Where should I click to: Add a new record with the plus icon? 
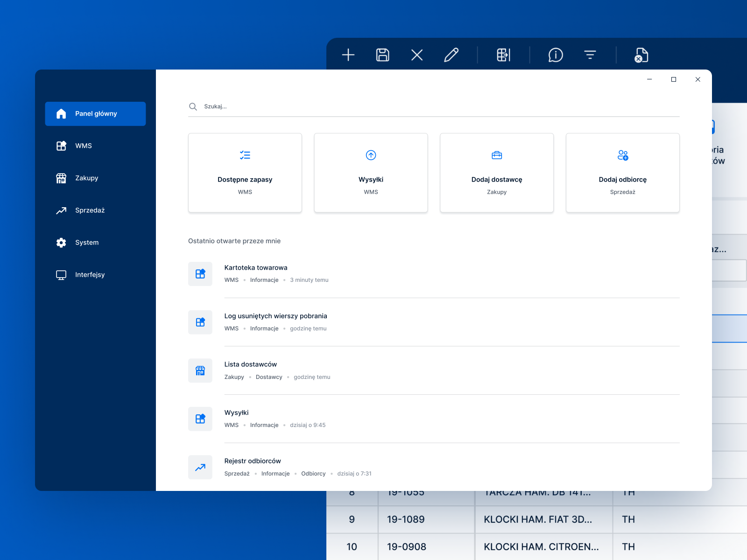point(348,55)
